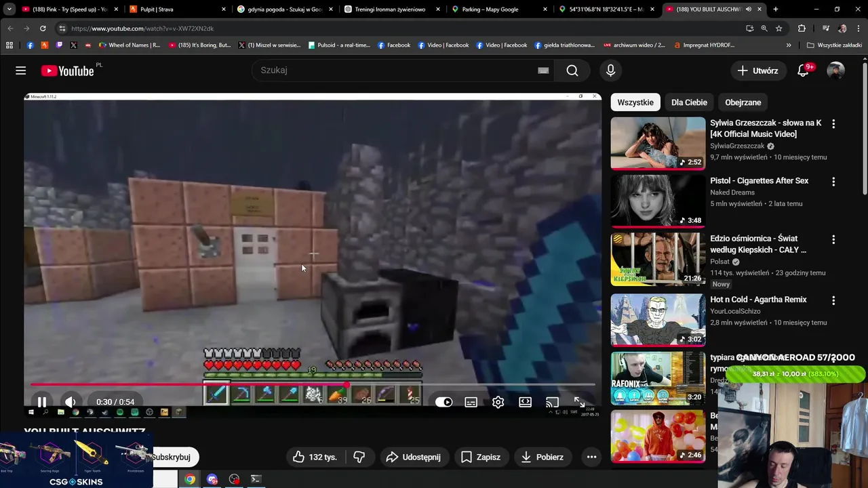Open a new browser tab
Viewport: 868px width, 488px height.
point(775,9)
